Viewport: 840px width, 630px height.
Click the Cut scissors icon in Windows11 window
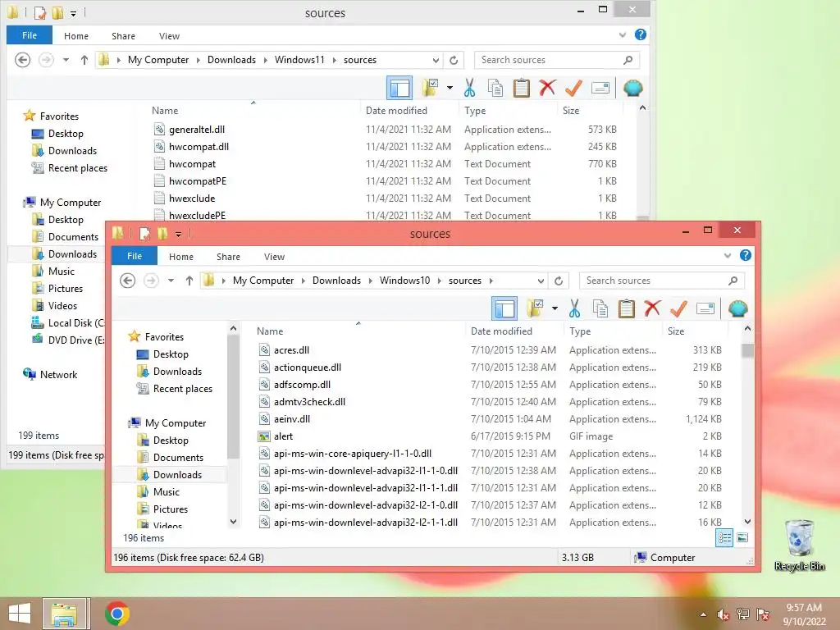tap(469, 88)
